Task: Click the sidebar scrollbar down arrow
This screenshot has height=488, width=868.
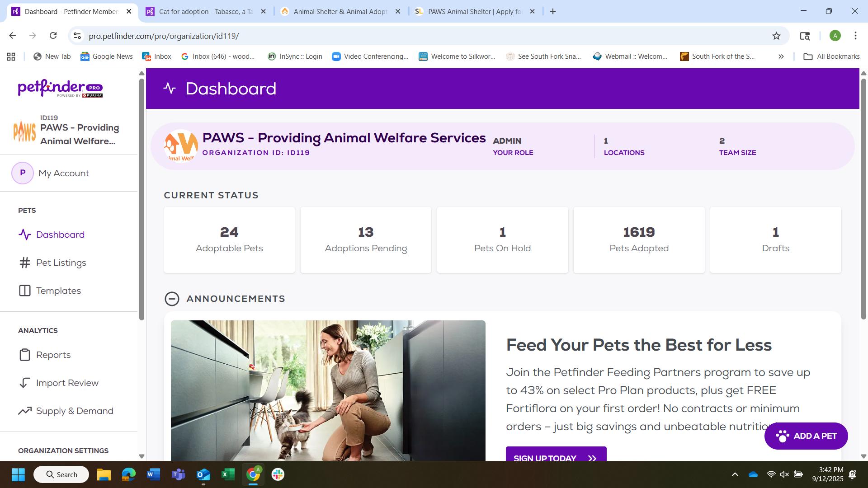Action: [x=142, y=456]
